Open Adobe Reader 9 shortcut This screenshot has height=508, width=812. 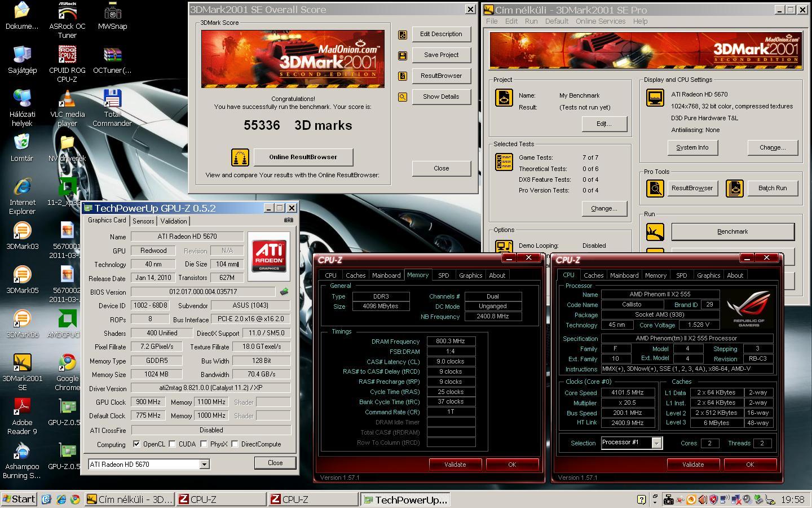pos(22,416)
